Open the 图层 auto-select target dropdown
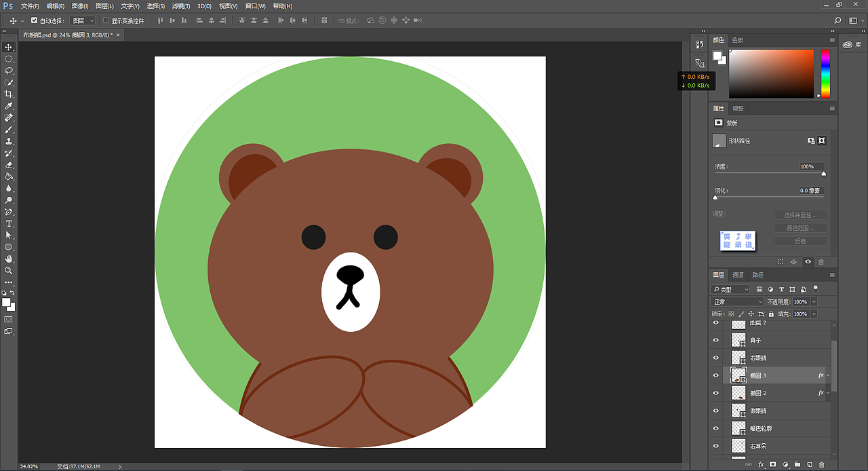This screenshot has height=471, width=868. 83,21
